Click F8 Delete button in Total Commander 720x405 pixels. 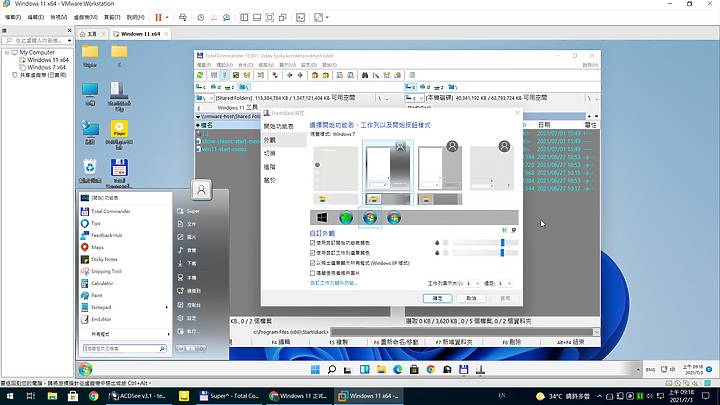(x=512, y=342)
